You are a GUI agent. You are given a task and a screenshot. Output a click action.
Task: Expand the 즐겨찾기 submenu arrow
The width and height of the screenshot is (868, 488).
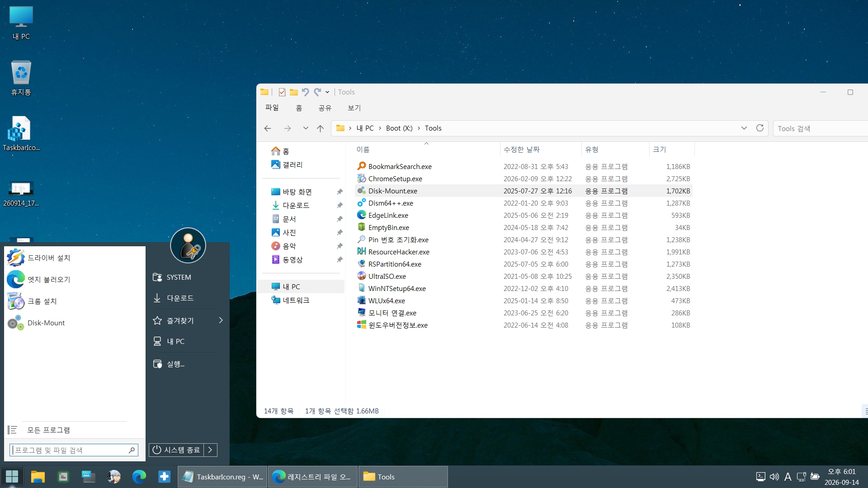[221, 320]
